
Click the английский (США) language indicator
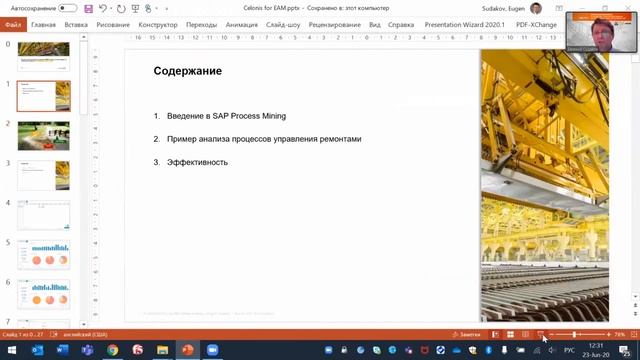[85, 335]
